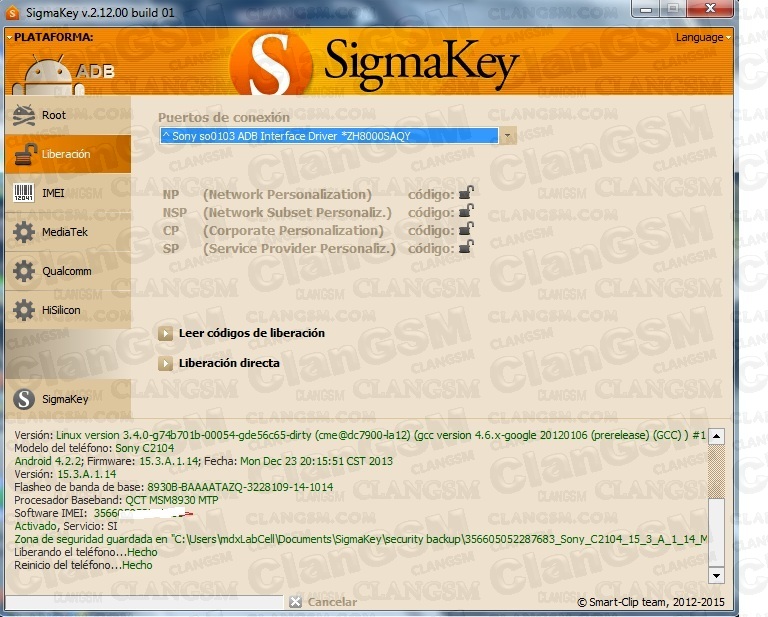Click the Leer códigos arrow icon
The width and height of the screenshot is (768, 617).
pos(166,333)
